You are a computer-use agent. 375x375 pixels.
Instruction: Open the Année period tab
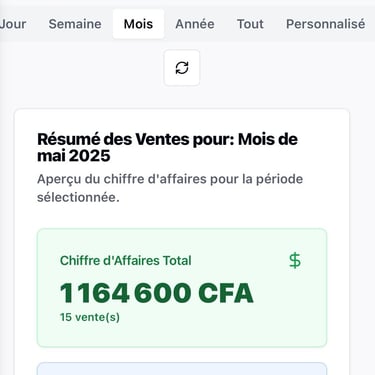pyautogui.click(x=195, y=24)
